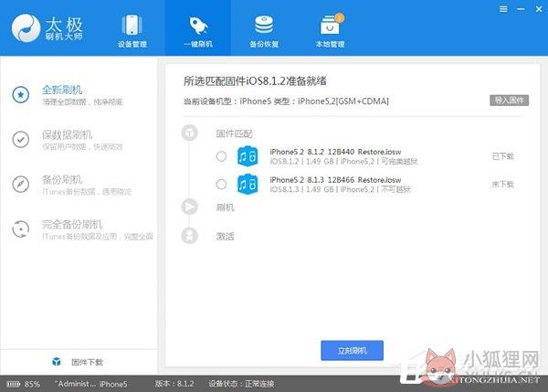Select radio button for 8.1.3 firmware

click(221, 184)
